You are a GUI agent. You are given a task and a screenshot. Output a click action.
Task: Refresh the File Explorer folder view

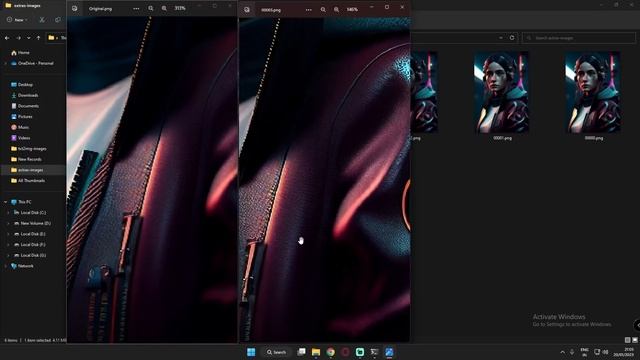512,38
